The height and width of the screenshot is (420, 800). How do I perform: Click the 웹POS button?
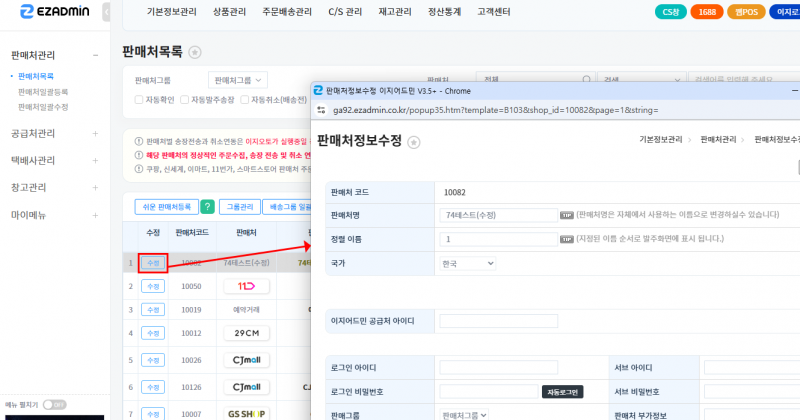point(746,12)
